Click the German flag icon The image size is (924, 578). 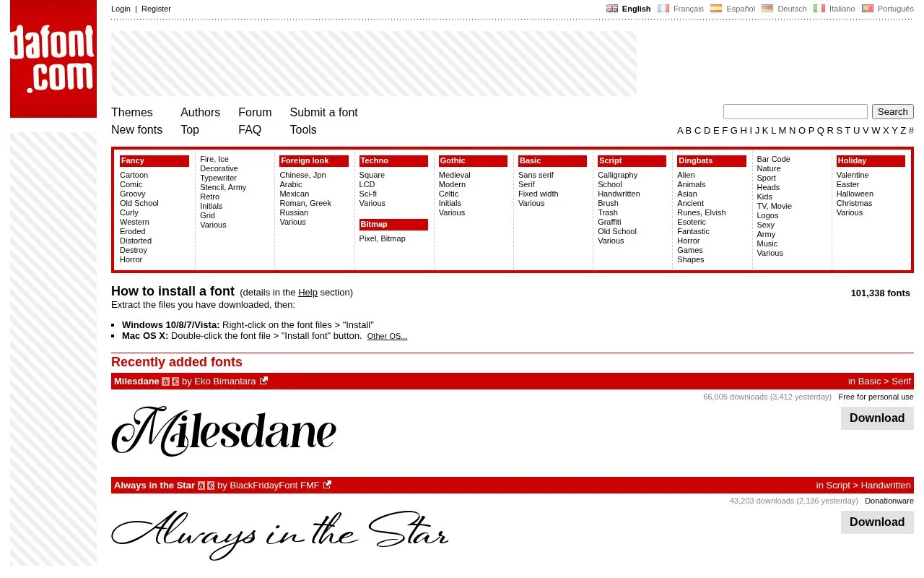767,9
